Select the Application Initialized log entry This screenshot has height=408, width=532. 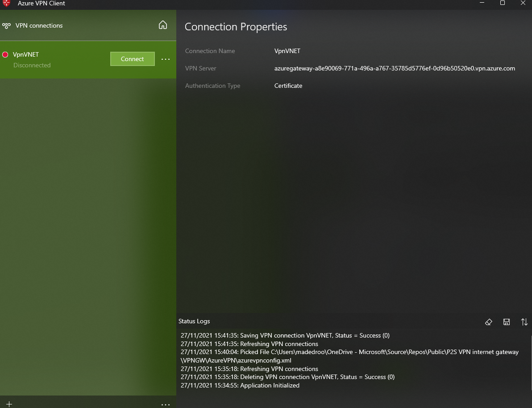[240, 385]
